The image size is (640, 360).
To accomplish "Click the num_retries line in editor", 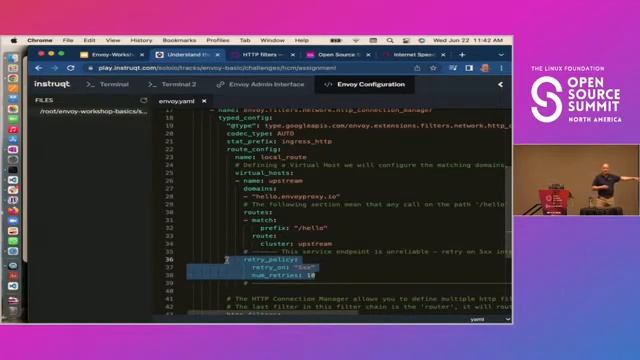I will click(x=283, y=276).
